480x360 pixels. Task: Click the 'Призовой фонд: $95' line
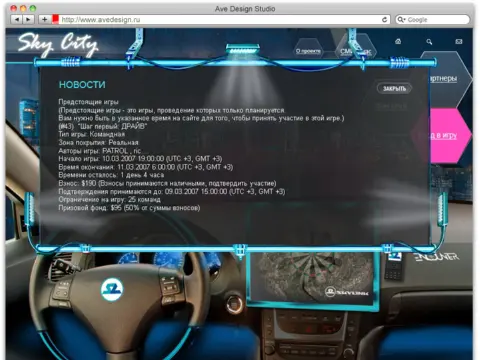(x=129, y=208)
